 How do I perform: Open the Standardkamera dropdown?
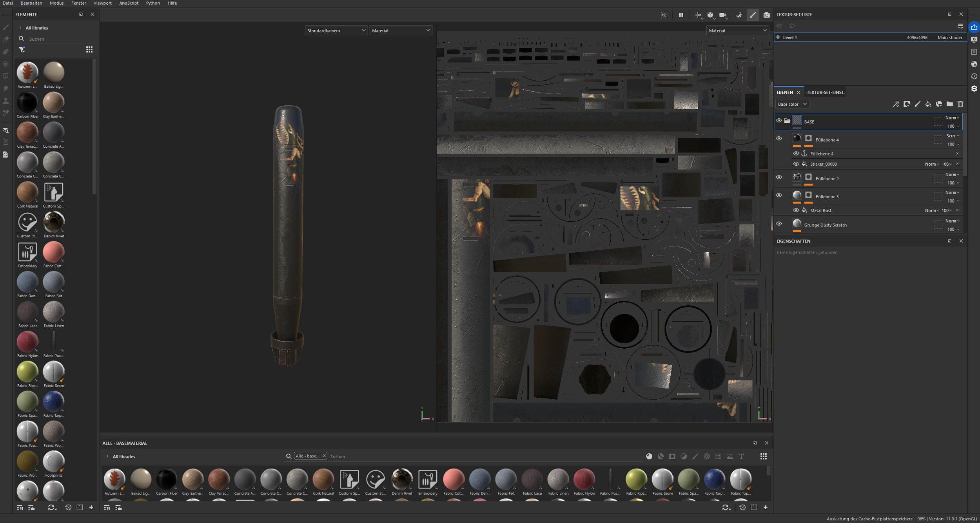[x=336, y=31]
